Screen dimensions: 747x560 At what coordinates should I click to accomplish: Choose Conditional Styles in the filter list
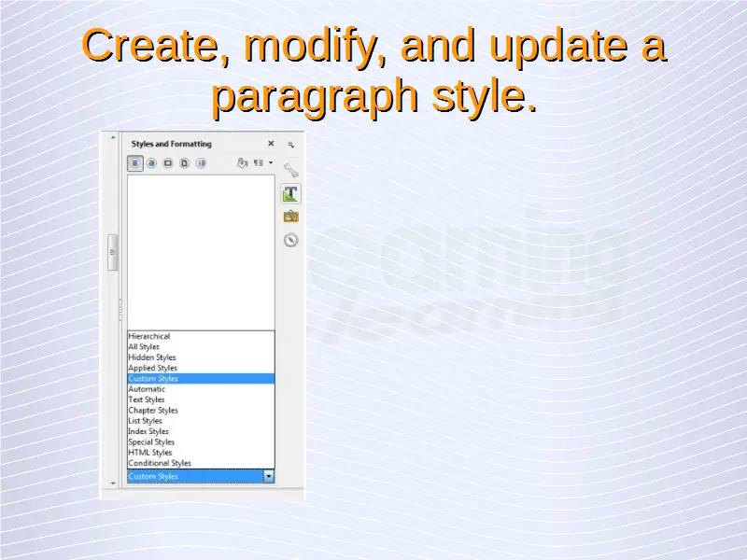point(201,463)
